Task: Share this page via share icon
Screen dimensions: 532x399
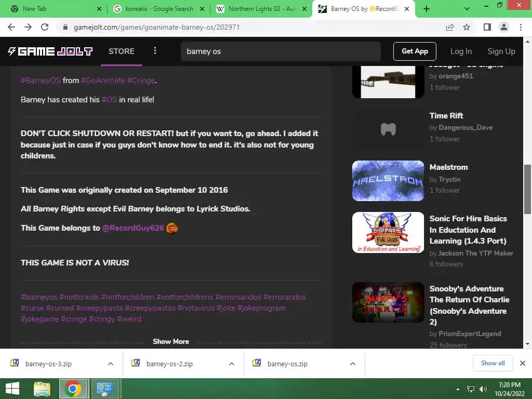Action: click(450, 27)
